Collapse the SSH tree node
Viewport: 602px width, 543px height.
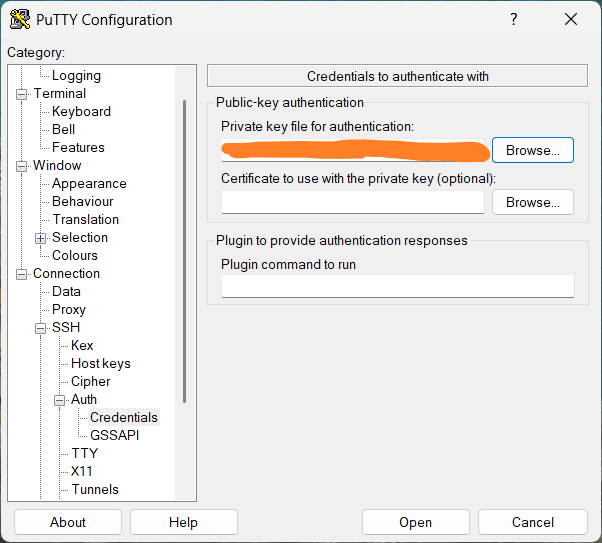[40, 328]
